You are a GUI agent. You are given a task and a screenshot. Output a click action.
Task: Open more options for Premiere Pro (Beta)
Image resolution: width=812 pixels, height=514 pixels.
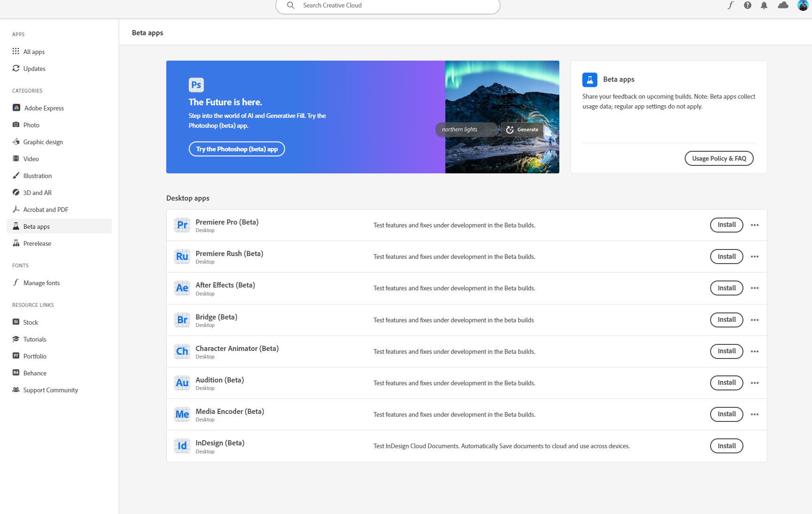pyautogui.click(x=755, y=225)
